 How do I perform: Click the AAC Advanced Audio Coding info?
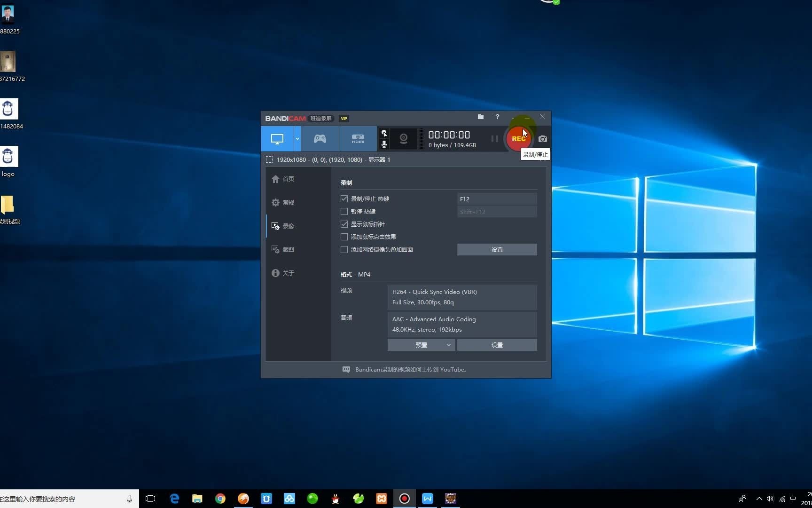(x=462, y=324)
